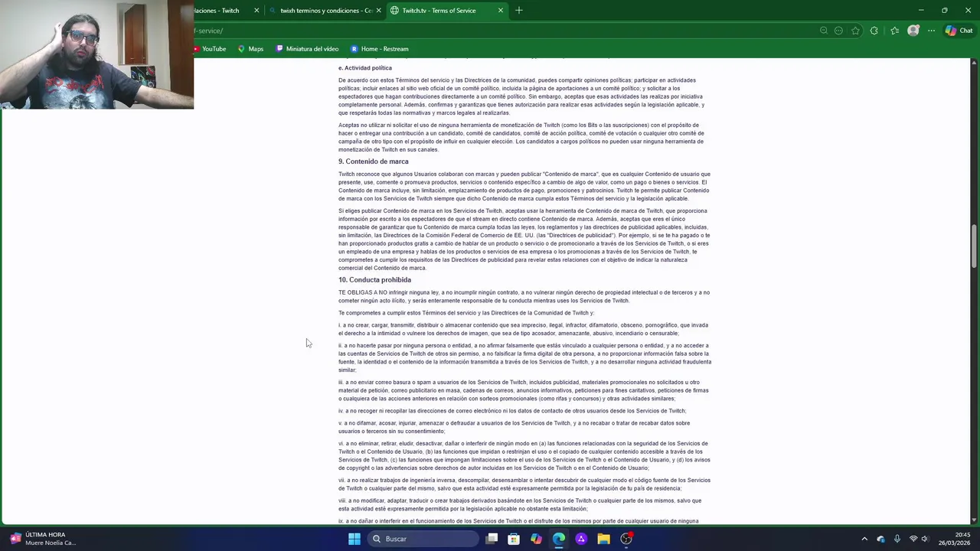
Task: Open File Explorer from the taskbar
Action: [603, 539]
